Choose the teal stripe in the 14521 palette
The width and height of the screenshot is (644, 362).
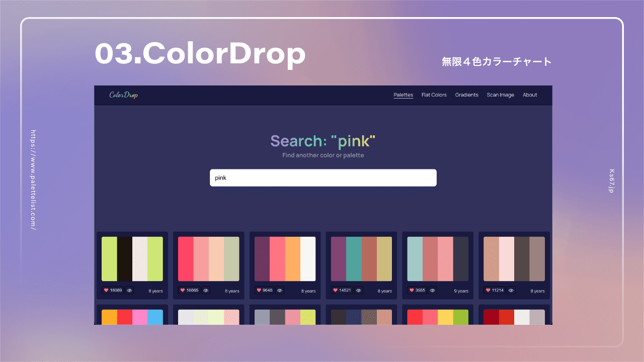pyautogui.click(x=354, y=259)
